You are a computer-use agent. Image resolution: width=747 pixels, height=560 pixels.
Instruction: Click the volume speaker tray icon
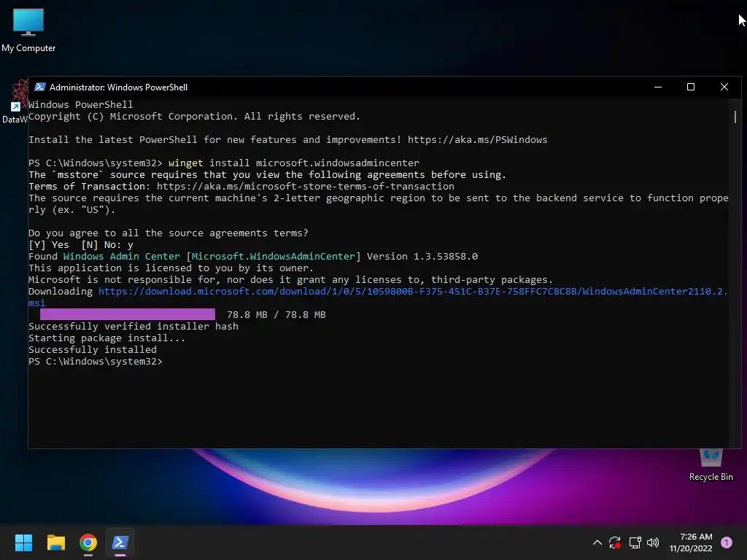[653, 542]
